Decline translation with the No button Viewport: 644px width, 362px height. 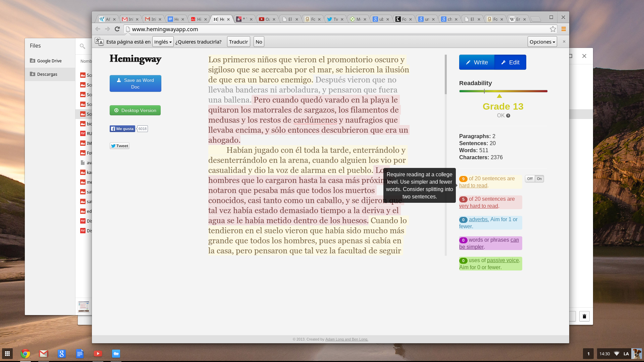pos(259,42)
